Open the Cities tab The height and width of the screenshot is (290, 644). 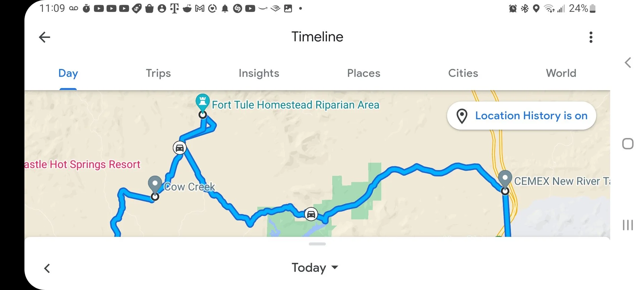pyautogui.click(x=463, y=73)
